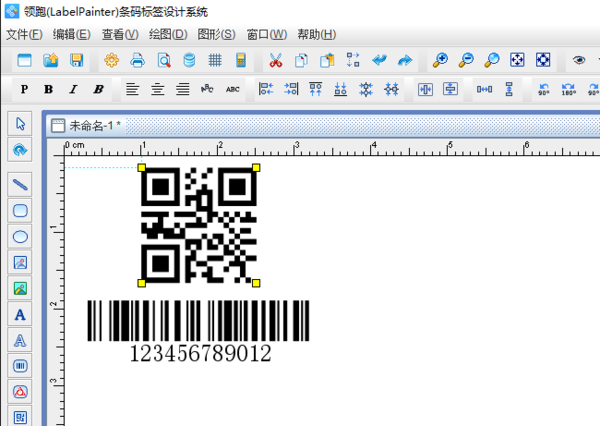600x426 pixels.
Task: Toggle bold italic formatting
Action: [98, 89]
